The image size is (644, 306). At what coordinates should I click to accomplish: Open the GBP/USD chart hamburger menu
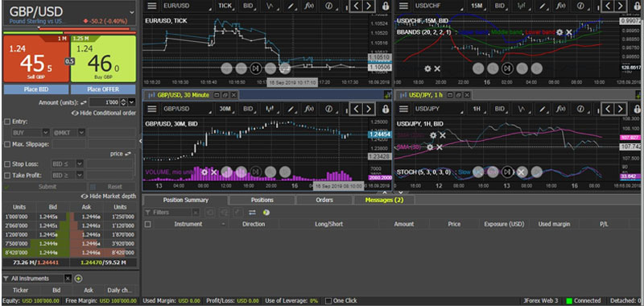(152, 109)
